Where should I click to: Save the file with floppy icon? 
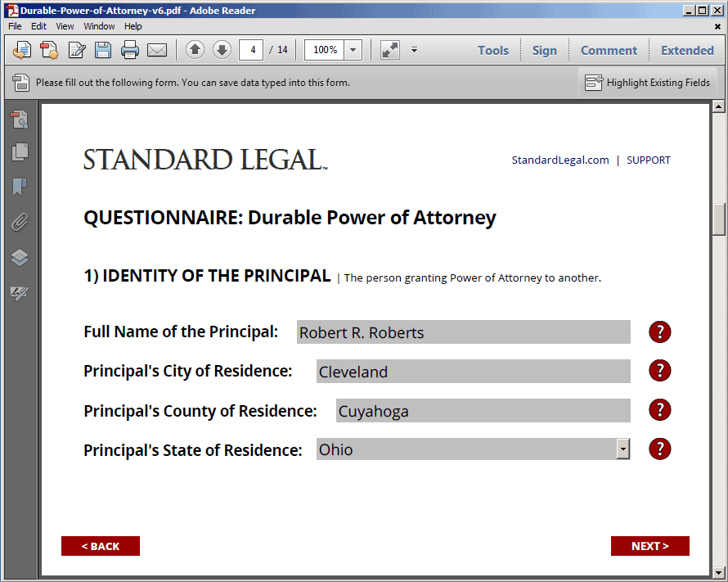(103, 50)
